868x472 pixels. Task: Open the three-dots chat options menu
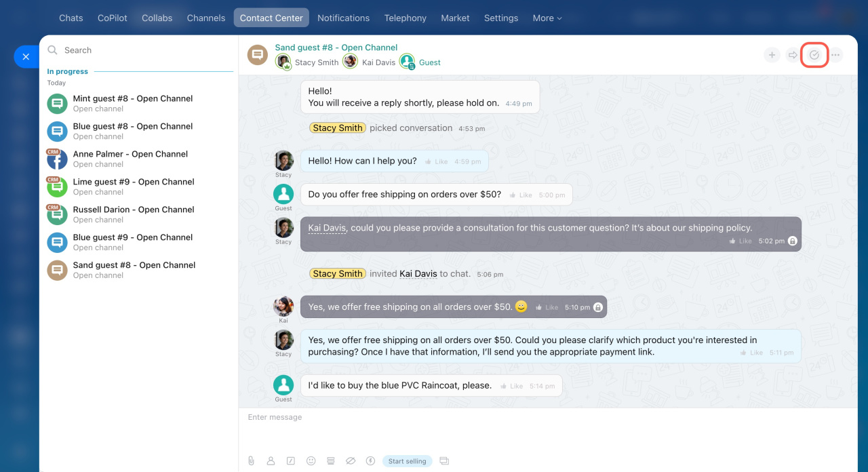[835, 55]
